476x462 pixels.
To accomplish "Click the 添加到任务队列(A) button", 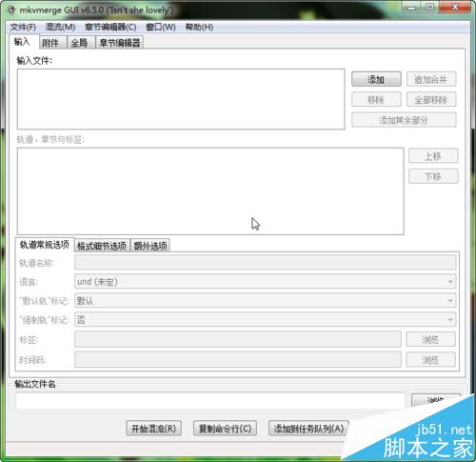I will click(x=308, y=429).
